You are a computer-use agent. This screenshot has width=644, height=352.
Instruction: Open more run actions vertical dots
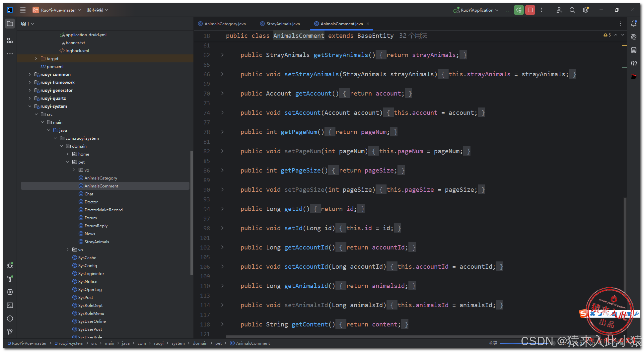[541, 10]
